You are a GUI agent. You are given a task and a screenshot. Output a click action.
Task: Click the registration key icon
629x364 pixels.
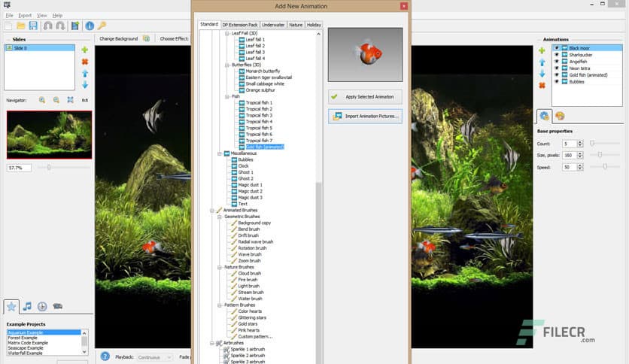[102, 26]
